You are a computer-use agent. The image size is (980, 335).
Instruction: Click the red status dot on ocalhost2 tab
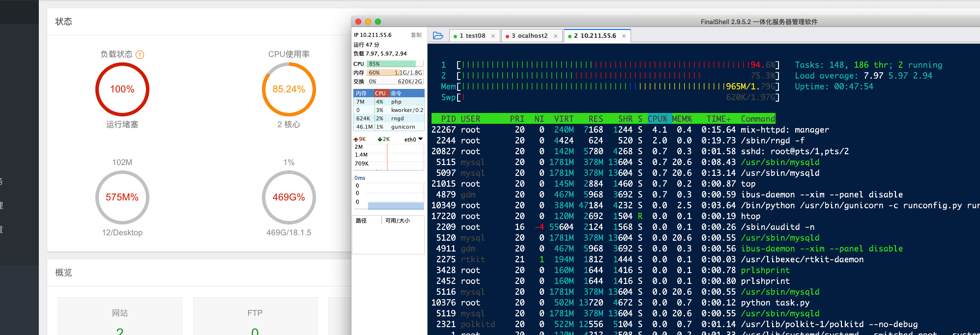coord(507,36)
